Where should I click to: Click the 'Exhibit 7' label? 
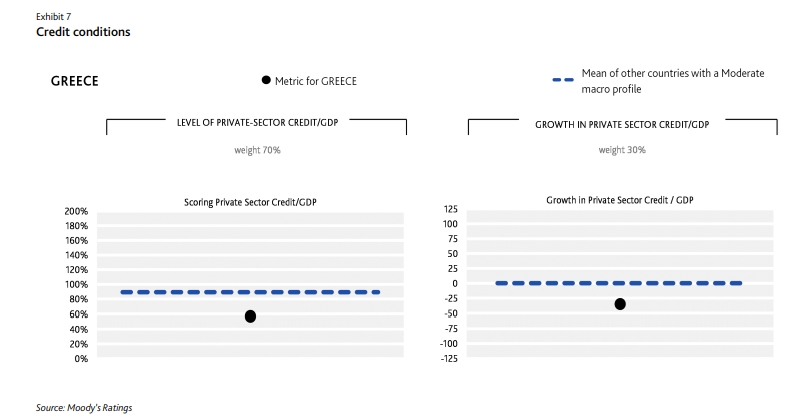coord(53,16)
